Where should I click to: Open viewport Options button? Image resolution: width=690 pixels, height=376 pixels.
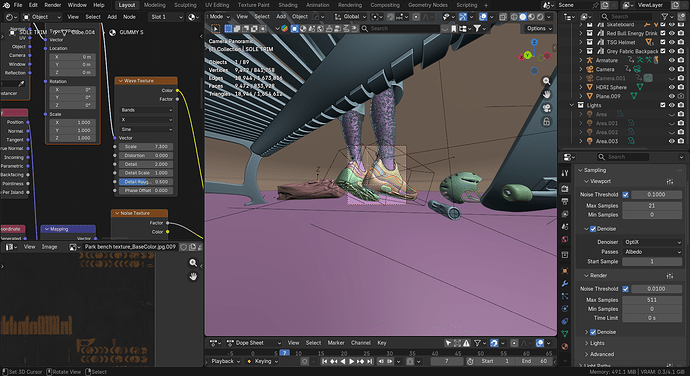539,29
